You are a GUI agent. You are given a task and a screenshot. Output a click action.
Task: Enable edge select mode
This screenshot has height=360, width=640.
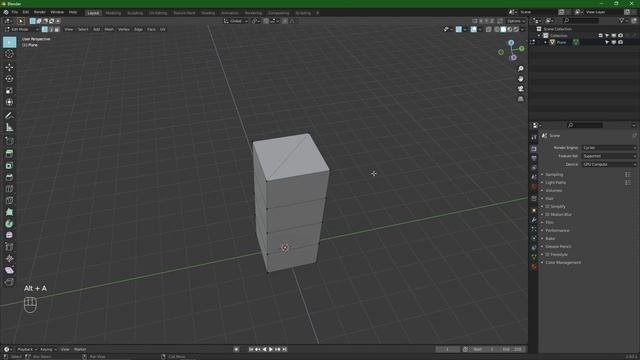pos(51,29)
